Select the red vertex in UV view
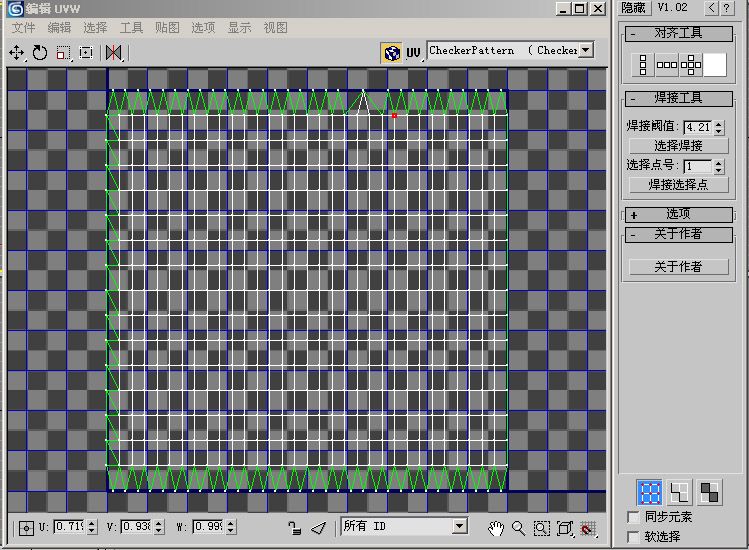This screenshot has height=550, width=749. click(x=395, y=116)
